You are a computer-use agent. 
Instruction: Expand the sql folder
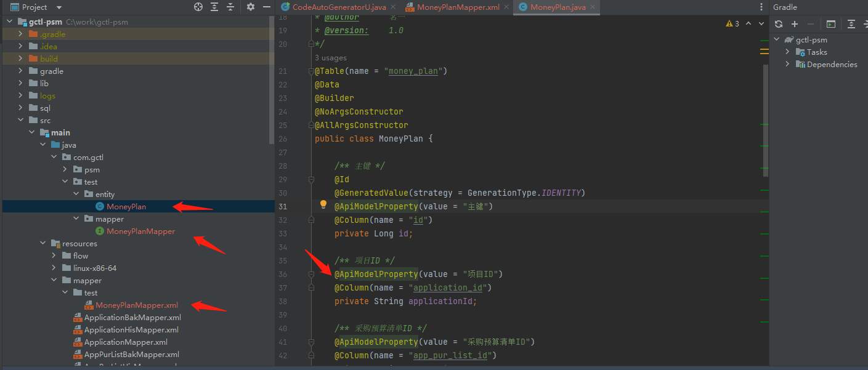(x=21, y=108)
